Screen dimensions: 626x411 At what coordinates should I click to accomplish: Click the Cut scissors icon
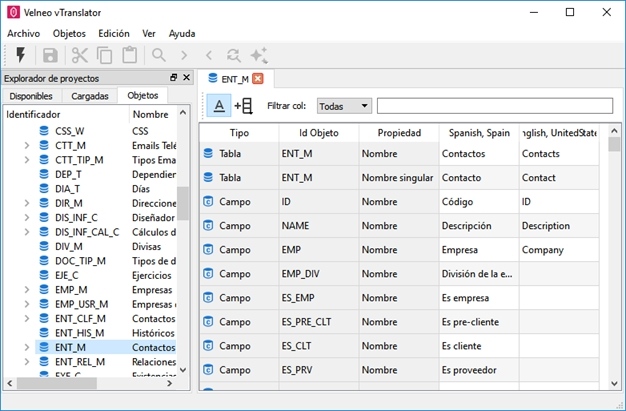point(80,56)
